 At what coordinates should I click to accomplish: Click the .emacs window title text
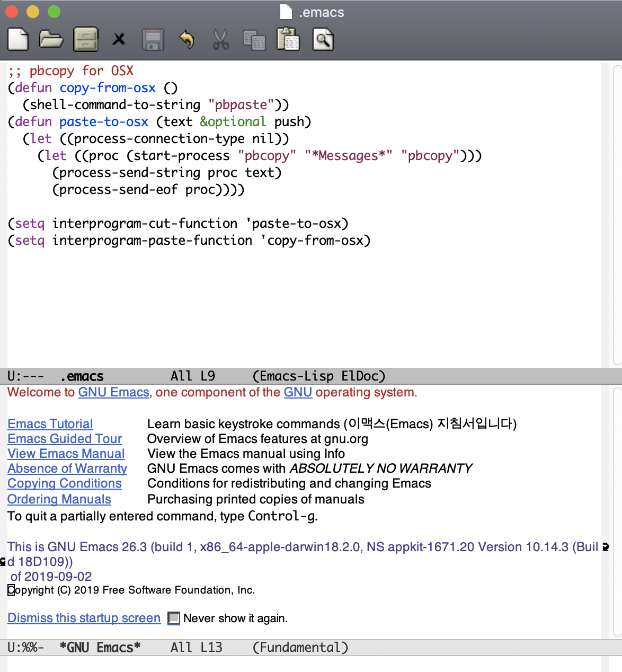coord(322,12)
